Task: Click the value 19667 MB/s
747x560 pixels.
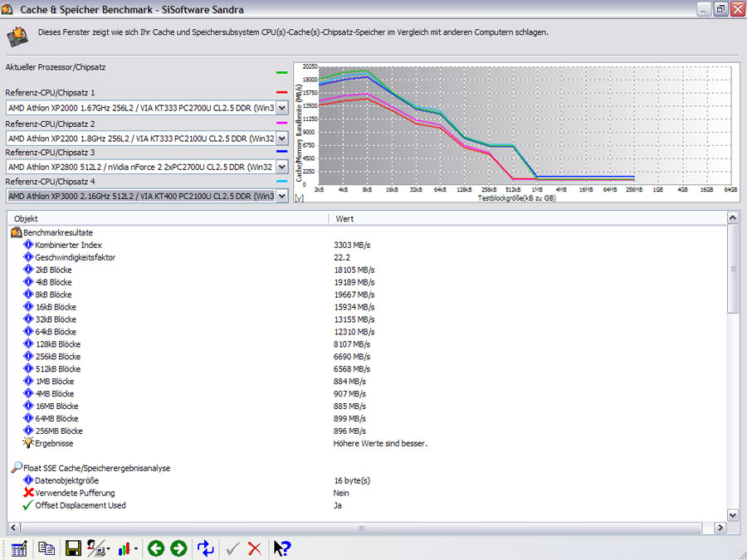Action: (x=354, y=295)
